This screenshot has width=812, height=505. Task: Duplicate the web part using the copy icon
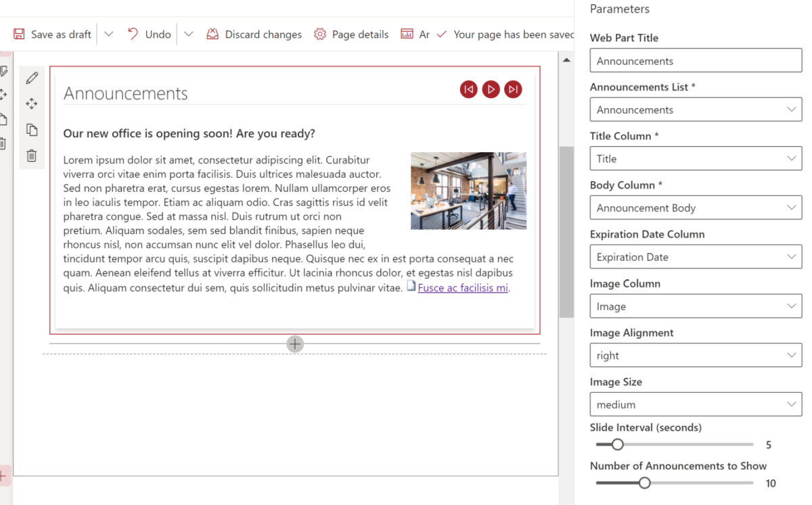coord(32,129)
